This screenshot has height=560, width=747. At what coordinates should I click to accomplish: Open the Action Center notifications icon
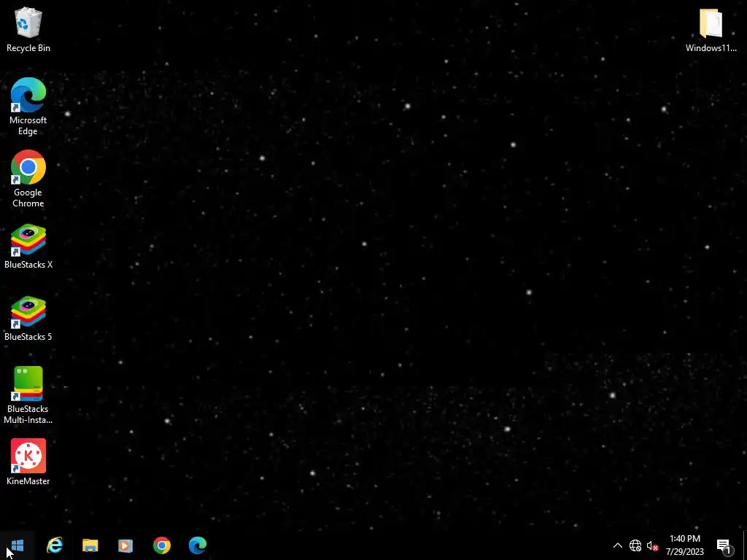coord(724,545)
